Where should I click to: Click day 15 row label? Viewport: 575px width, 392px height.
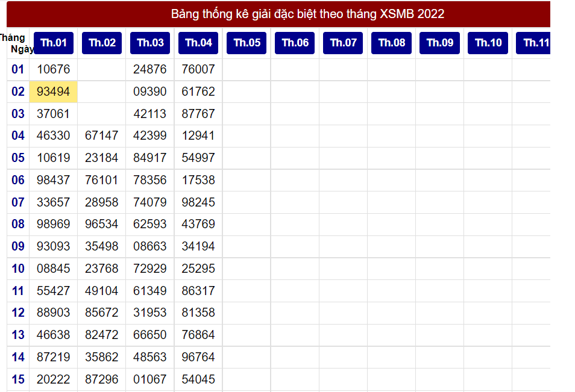pyautogui.click(x=18, y=379)
